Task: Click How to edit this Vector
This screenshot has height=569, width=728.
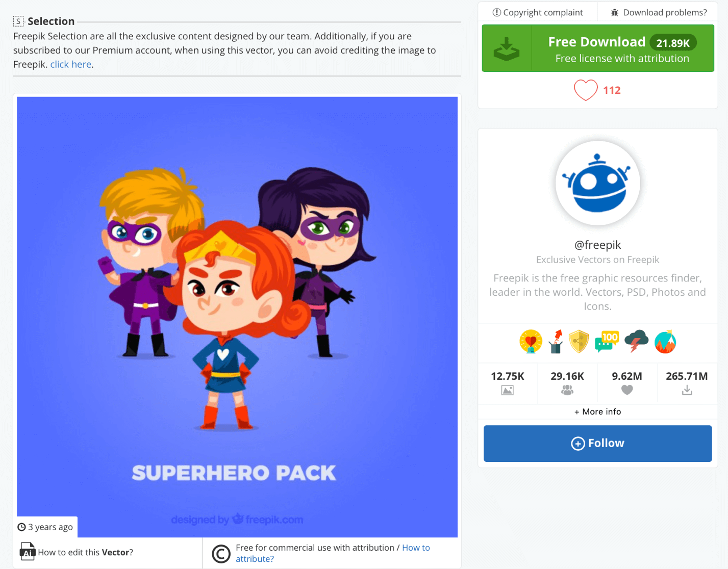Action: [x=85, y=552]
